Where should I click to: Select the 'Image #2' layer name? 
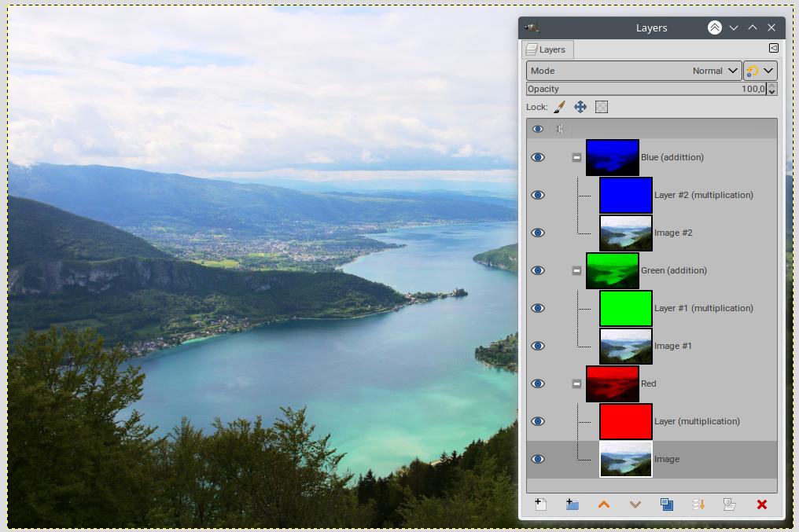pos(673,233)
